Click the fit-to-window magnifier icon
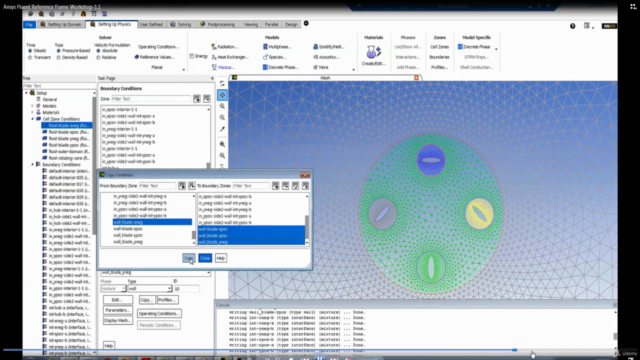 (x=222, y=144)
